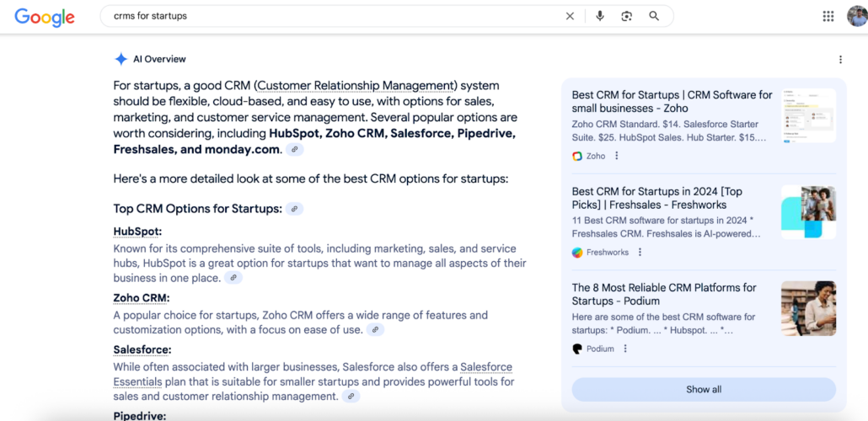This screenshot has width=868, height=421.
Task: Open Zoho Best CRM for Startups result
Action: pyautogui.click(x=672, y=102)
